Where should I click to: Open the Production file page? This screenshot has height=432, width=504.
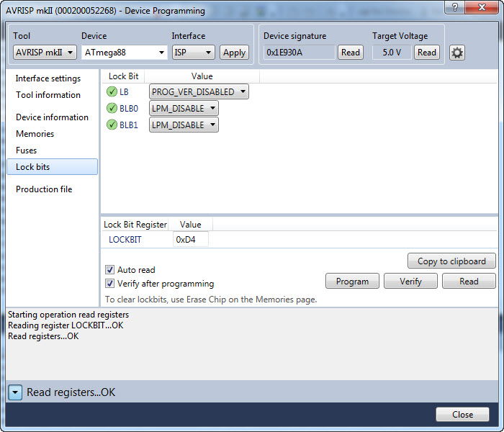tap(44, 189)
